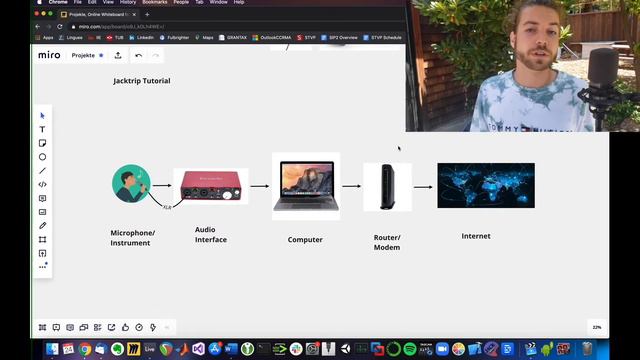The height and width of the screenshot is (360, 640).
Task: Close the Projekte browser tab
Action: coord(134,14)
